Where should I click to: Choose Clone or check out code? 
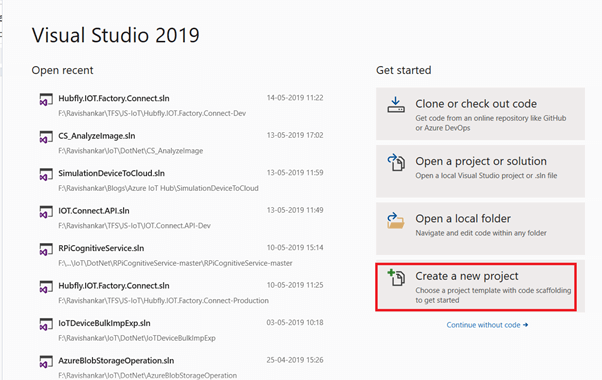point(480,114)
